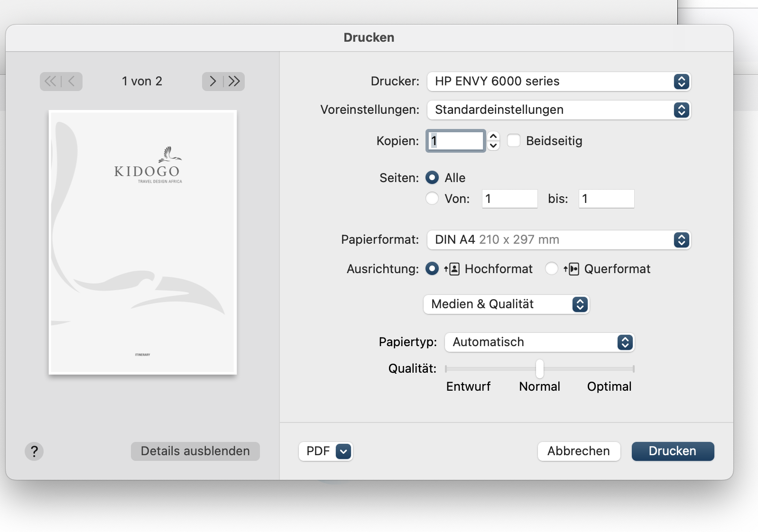The image size is (758, 532).
Task: Click the Qualität slider handle
Action: [540, 368]
